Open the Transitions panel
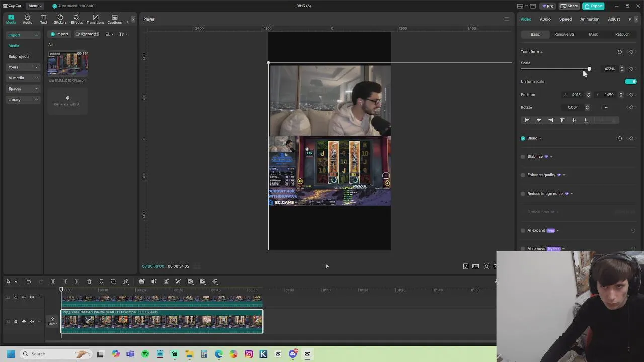 click(x=95, y=19)
